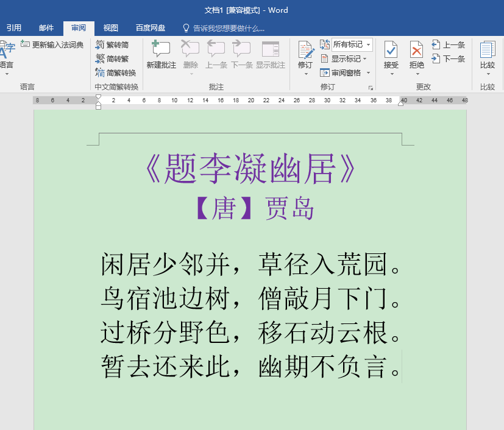Image resolution: width=504 pixels, height=430 pixels.
Task: Jump to previous change in 更改 group
Action: click(449, 44)
